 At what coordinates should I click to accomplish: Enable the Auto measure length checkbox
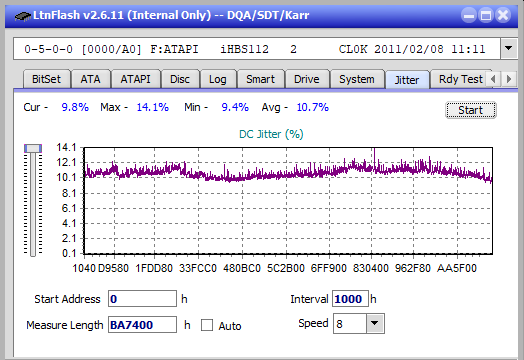(x=207, y=325)
